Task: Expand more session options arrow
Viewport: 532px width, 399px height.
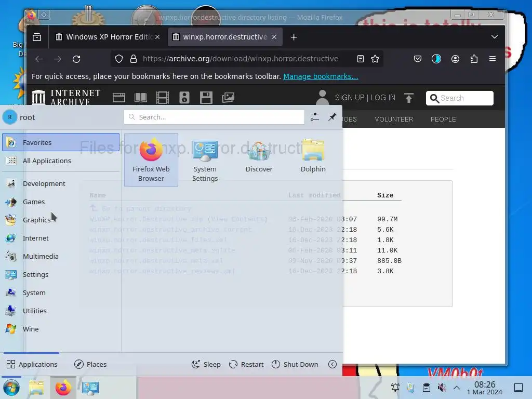Action: pos(332,364)
